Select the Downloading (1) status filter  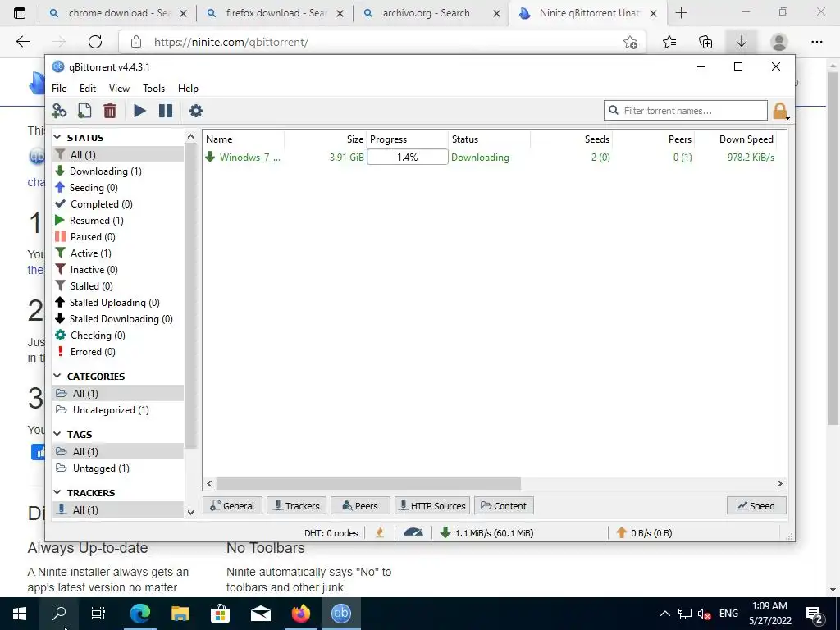coord(106,171)
